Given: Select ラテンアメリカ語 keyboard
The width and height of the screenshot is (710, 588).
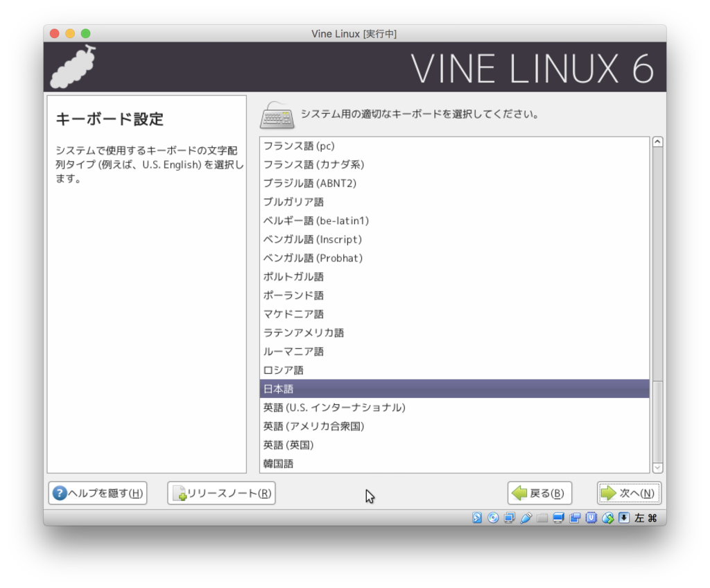Looking at the screenshot, I should click(455, 333).
